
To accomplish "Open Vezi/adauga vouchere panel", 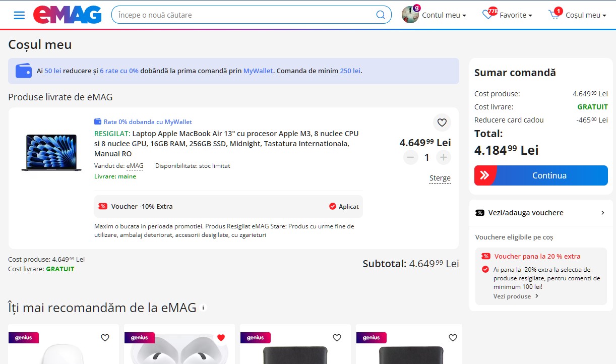I will [x=540, y=213].
